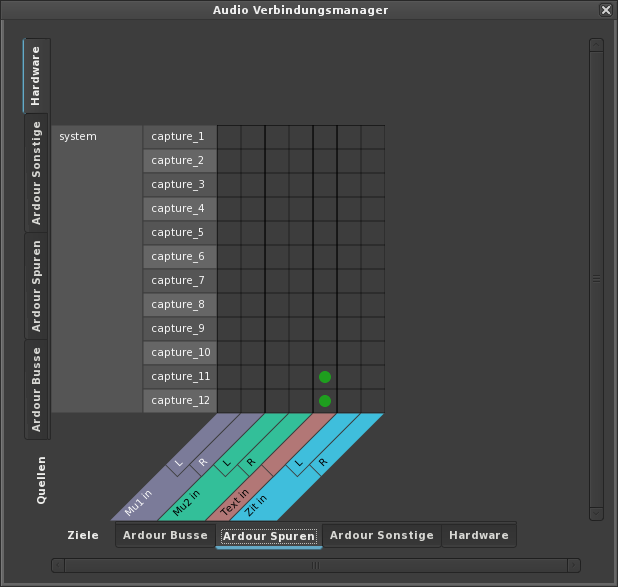Click the Mu2 in R channel label

click(251, 462)
